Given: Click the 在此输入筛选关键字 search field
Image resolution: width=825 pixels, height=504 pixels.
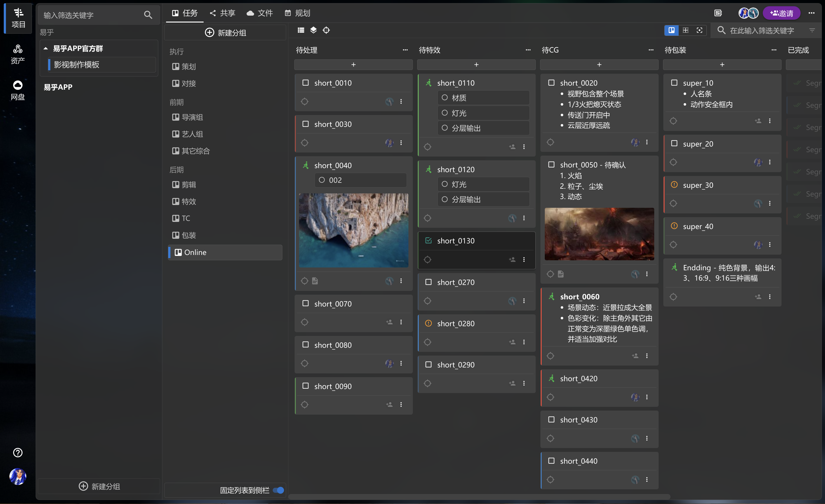Looking at the screenshot, I should coord(762,30).
